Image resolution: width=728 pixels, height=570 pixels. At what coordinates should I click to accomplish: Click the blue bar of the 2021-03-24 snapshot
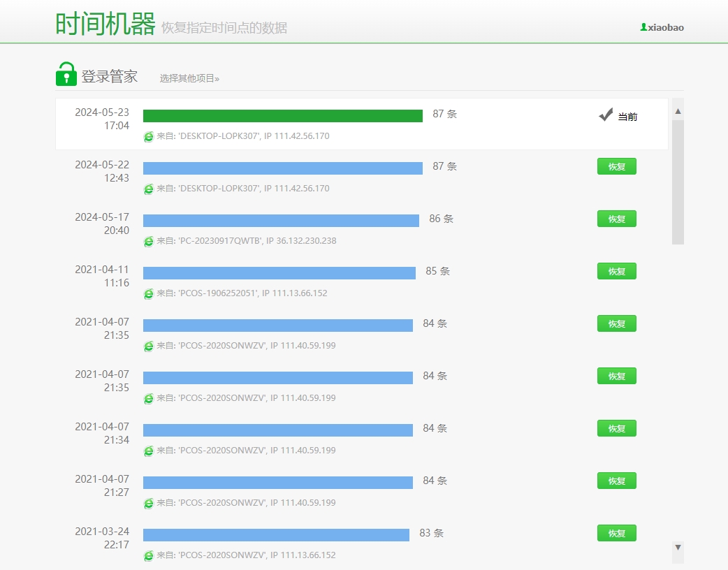276,534
